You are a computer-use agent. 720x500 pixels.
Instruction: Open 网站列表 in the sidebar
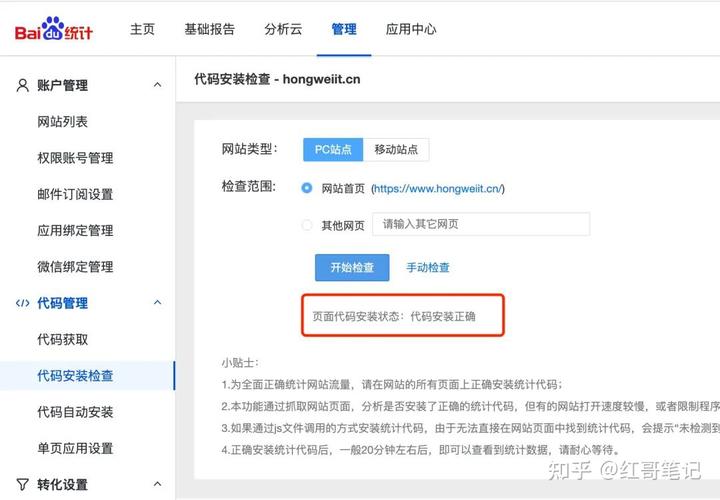pos(62,122)
